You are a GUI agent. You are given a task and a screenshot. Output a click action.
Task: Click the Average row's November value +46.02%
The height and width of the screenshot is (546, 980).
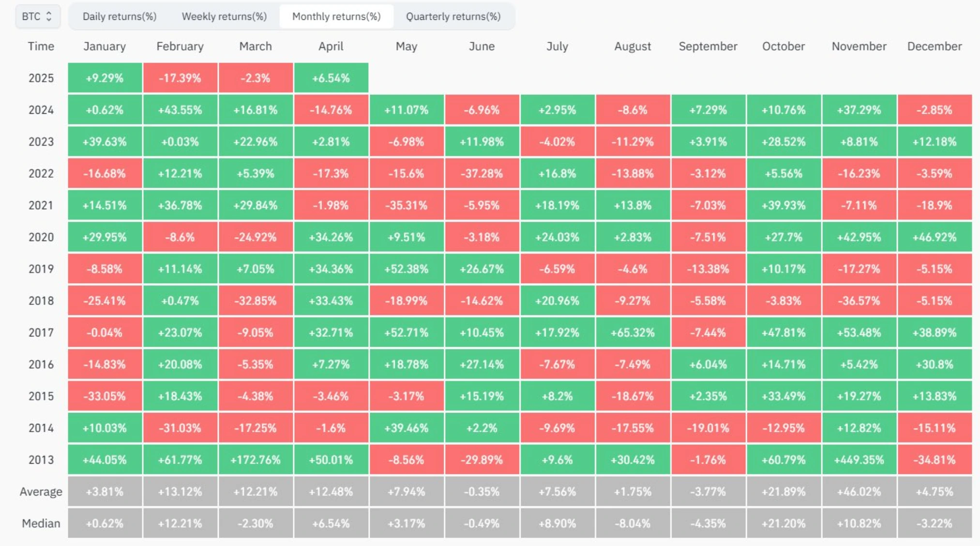[x=859, y=491]
